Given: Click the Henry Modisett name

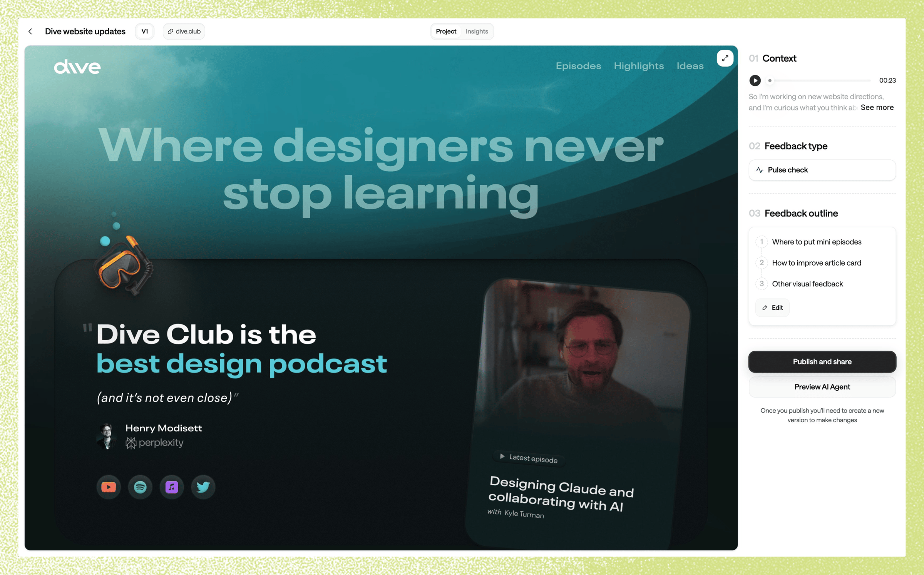Looking at the screenshot, I should 164,428.
